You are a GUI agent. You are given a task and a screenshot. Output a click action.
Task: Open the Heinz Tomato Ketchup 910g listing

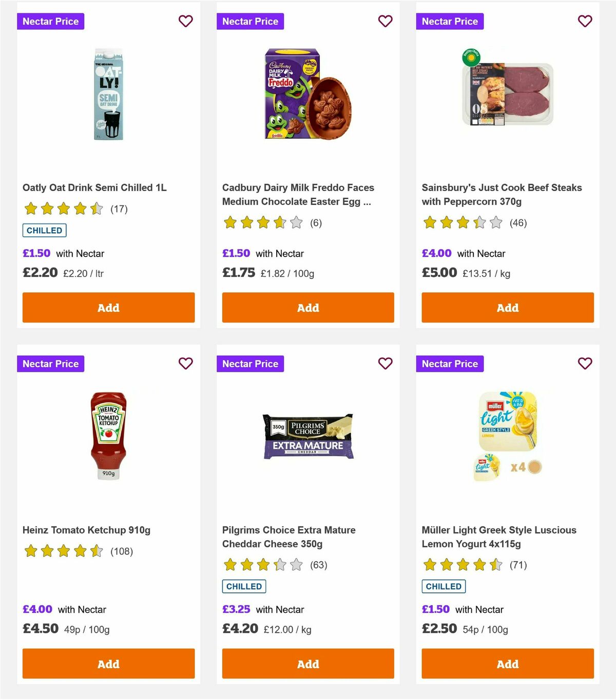[86, 529]
